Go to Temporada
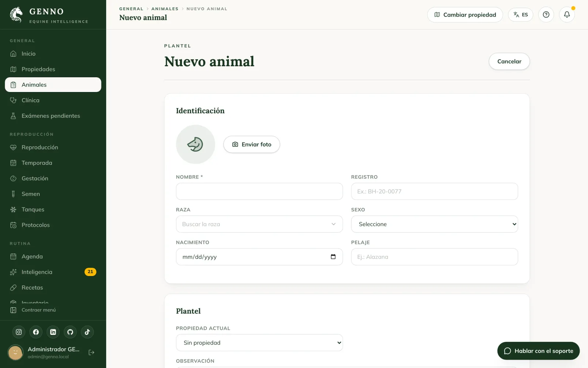 click(x=53, y=163)
